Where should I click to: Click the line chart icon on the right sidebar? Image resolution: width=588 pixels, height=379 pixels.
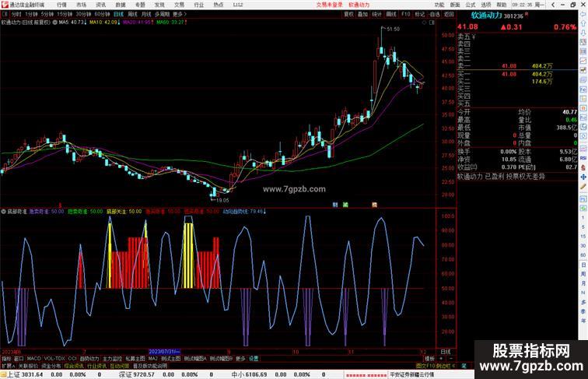click(x=583, y=61)
